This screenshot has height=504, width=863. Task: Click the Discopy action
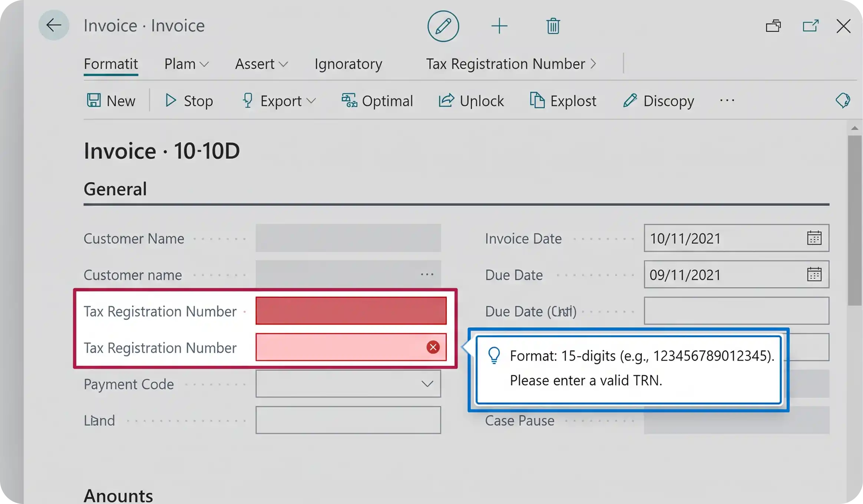tap(659, 101)
